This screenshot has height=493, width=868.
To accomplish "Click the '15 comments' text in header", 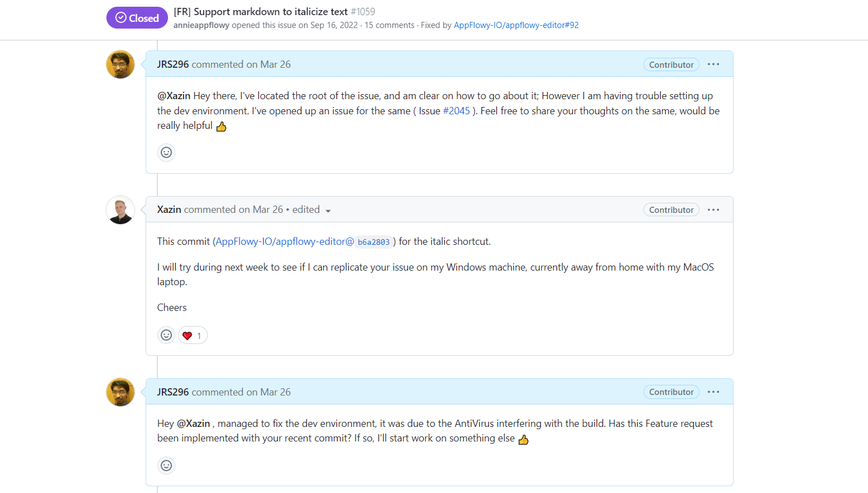I will pyautogui.click(x=389, y=25).
